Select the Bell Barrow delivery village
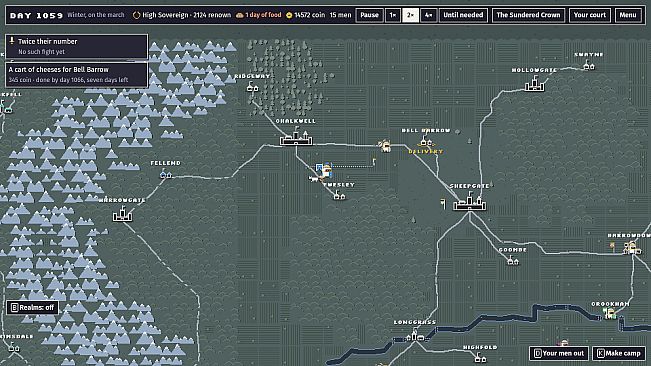 pos(426,141)
